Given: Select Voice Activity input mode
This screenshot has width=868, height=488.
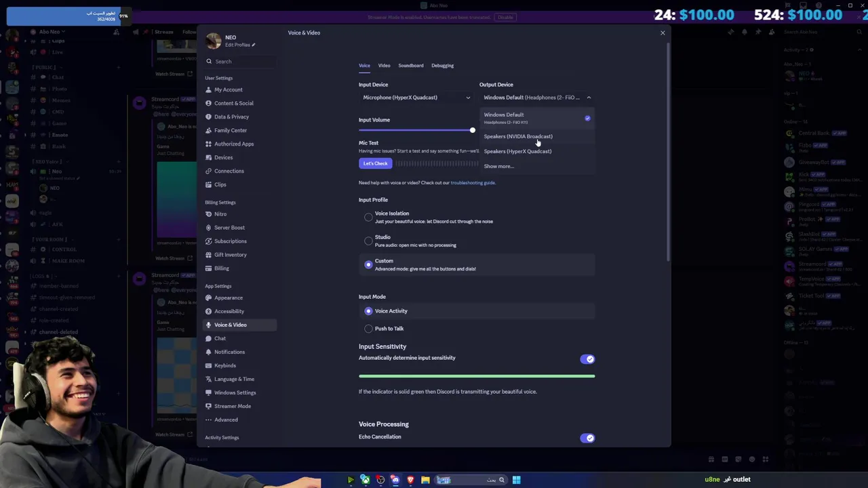Looking at the screenshot, I should tap(368, 311).
